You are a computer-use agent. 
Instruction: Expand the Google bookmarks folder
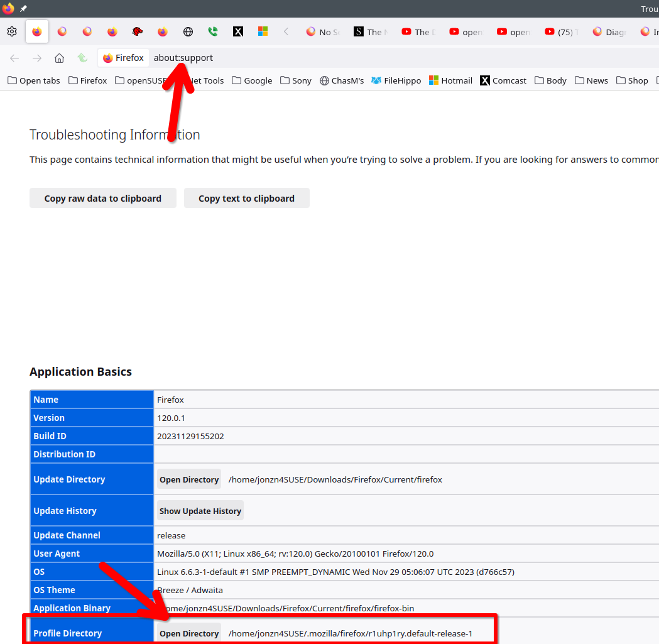pyautogui.click(x=252, y=80)
